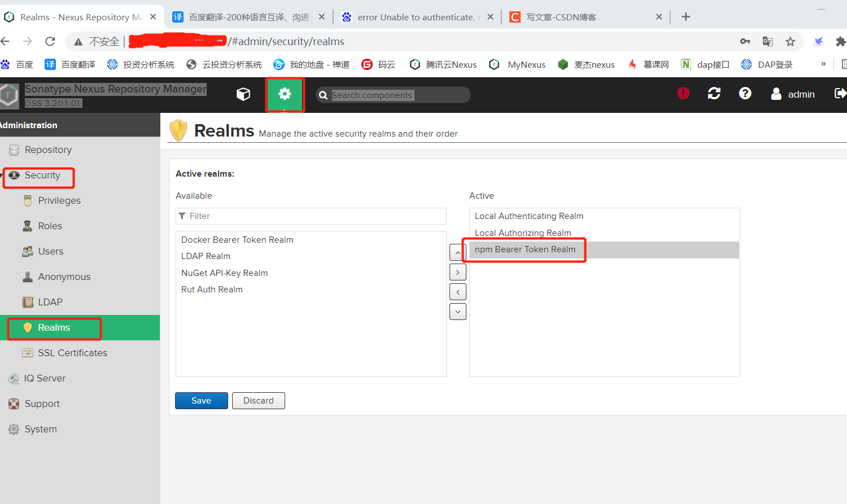Select NuGet API-Key Realm
Screen dimensions: 847x504
coord(311,273)
